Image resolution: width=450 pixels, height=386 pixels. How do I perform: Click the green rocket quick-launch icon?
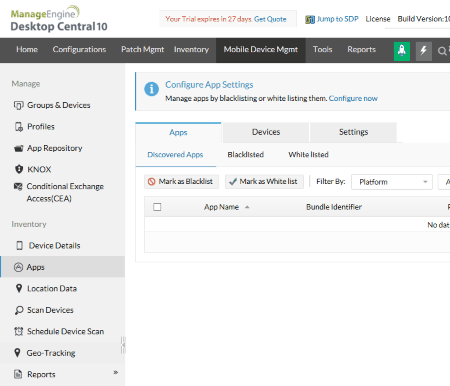tap(402, 51)
